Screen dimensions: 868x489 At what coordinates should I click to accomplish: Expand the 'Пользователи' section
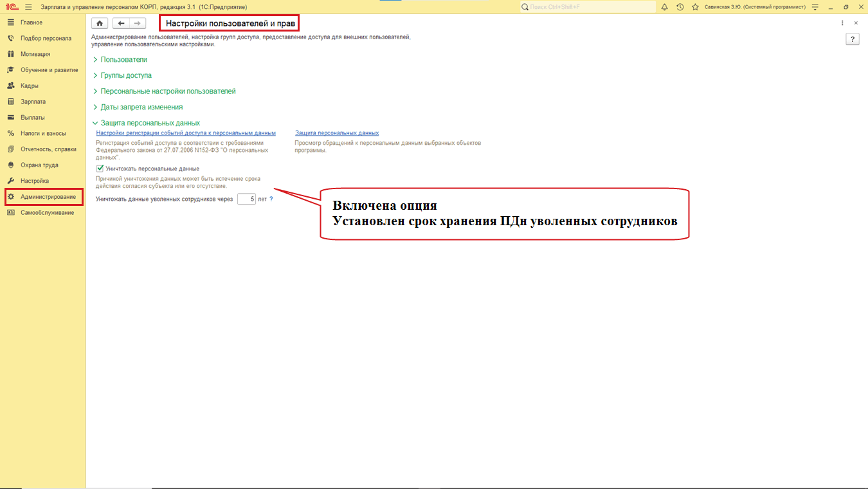[123, 59]
